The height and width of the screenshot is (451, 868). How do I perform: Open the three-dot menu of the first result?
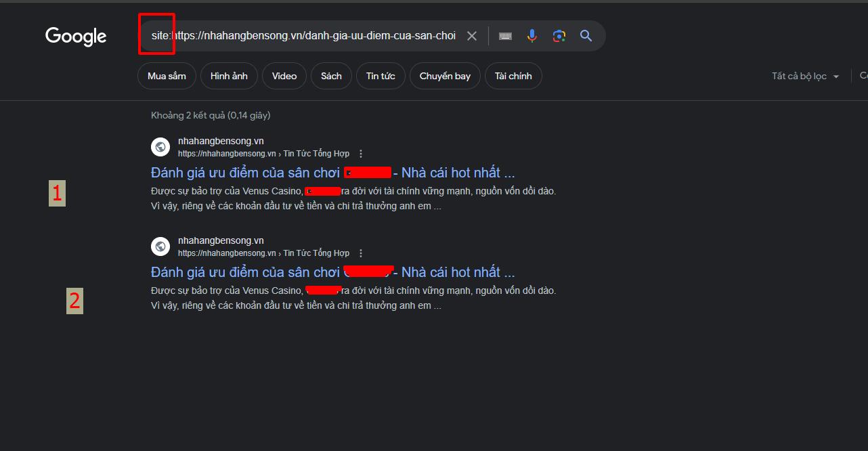[361, 154]
